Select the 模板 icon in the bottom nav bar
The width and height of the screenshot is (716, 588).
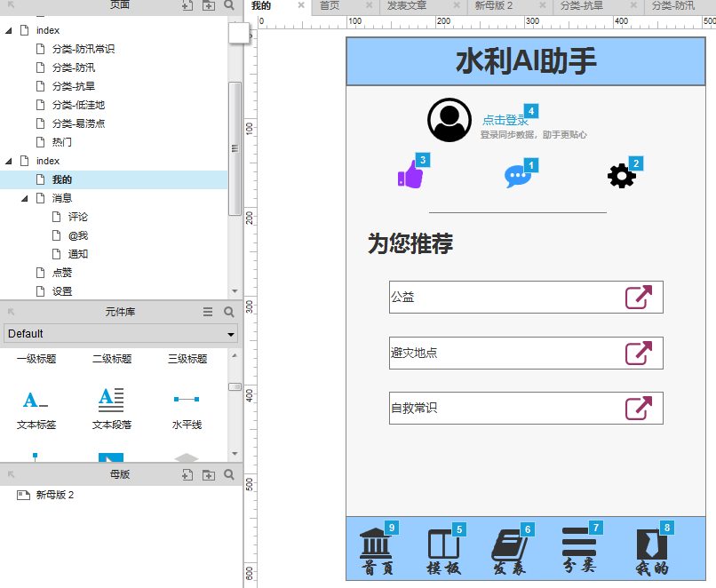[x=443, y=544]
